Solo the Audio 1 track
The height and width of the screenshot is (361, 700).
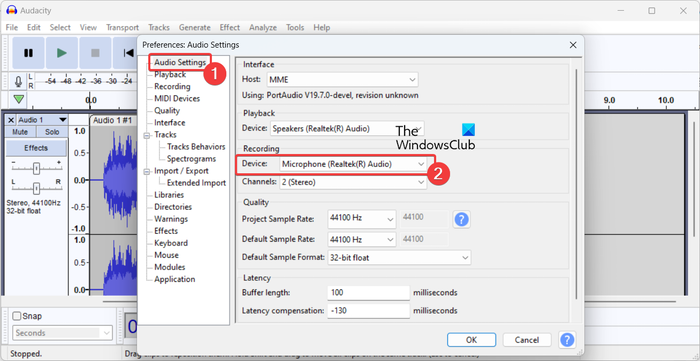coord(52,132)
